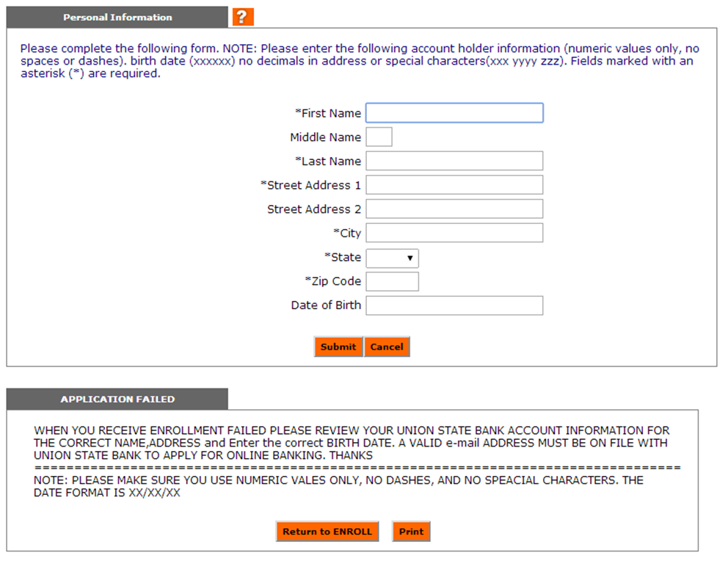
Task: Click the Zip Code label text
Action: coord(333,281)
